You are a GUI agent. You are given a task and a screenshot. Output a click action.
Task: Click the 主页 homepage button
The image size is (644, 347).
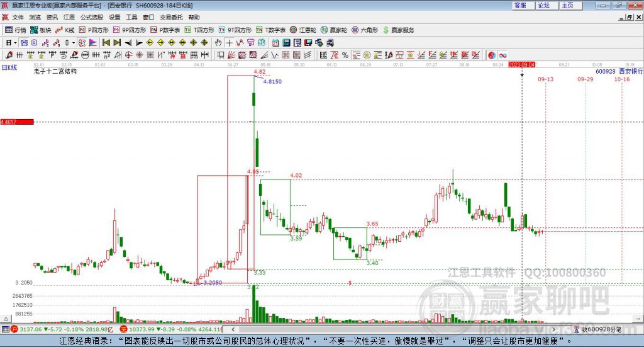click(571, 5)
